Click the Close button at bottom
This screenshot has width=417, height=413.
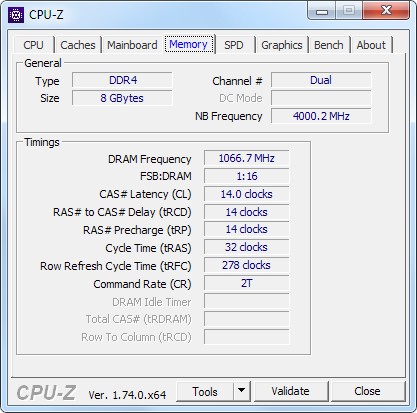(367, 391)
